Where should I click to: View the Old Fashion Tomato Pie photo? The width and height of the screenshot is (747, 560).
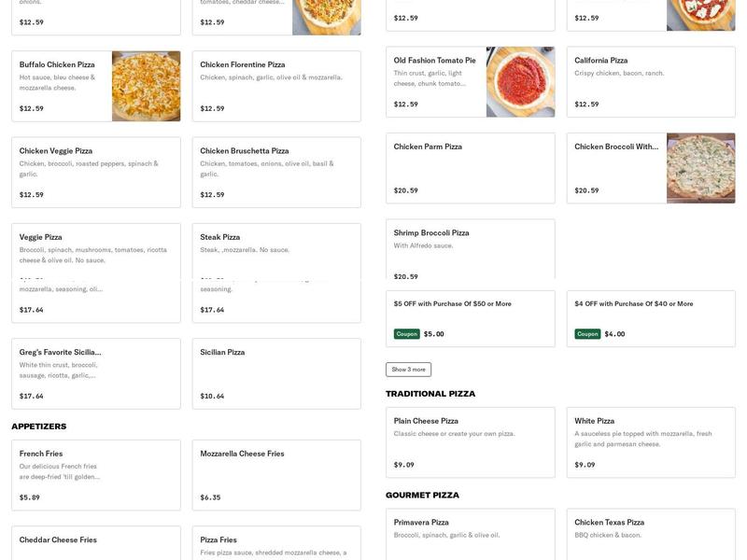click(x=520, y=80)
